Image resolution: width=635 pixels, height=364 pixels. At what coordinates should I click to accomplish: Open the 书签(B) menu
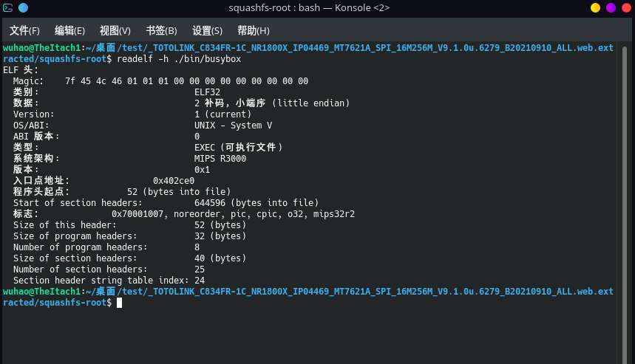(161, 30)
